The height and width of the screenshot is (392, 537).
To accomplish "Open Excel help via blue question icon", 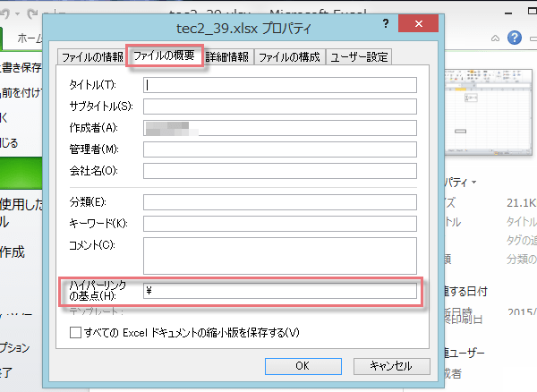I will pyautogui.click(x=514, y=38).
